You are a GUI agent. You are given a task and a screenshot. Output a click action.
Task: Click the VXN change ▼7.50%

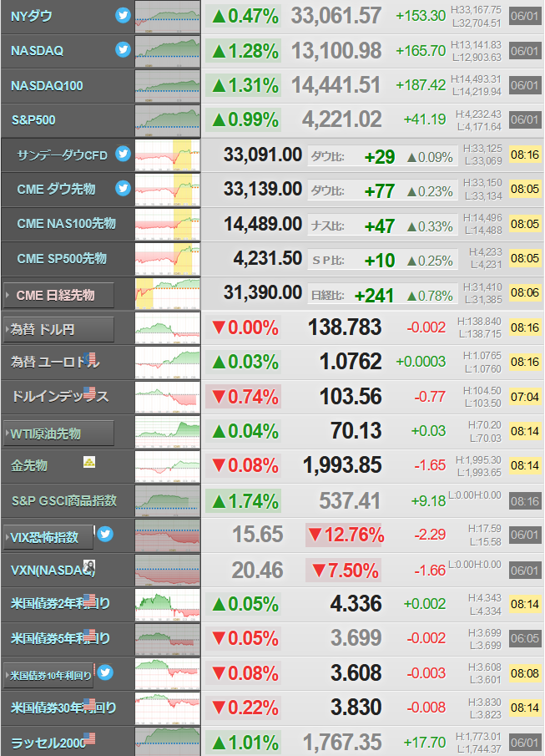pos(344,571)
